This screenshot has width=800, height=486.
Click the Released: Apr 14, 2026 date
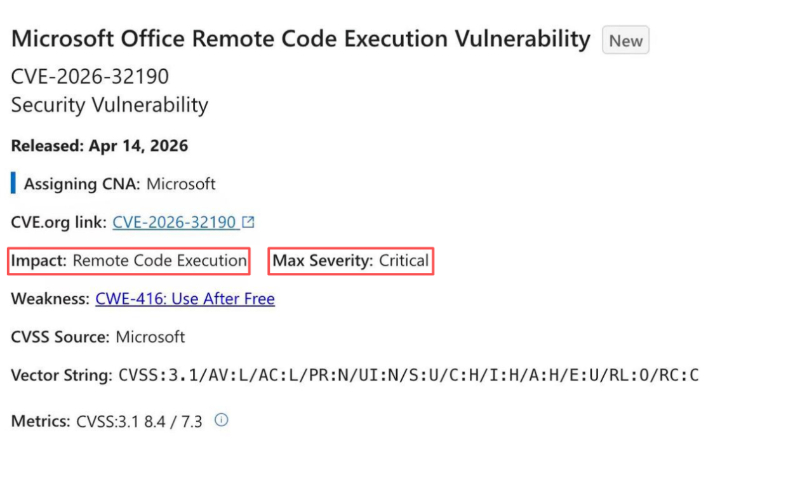tap(100, 146)
